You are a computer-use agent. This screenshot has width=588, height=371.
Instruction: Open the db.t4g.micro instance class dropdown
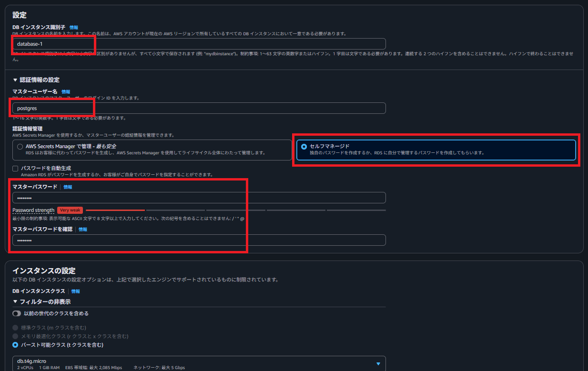[199, 364]
